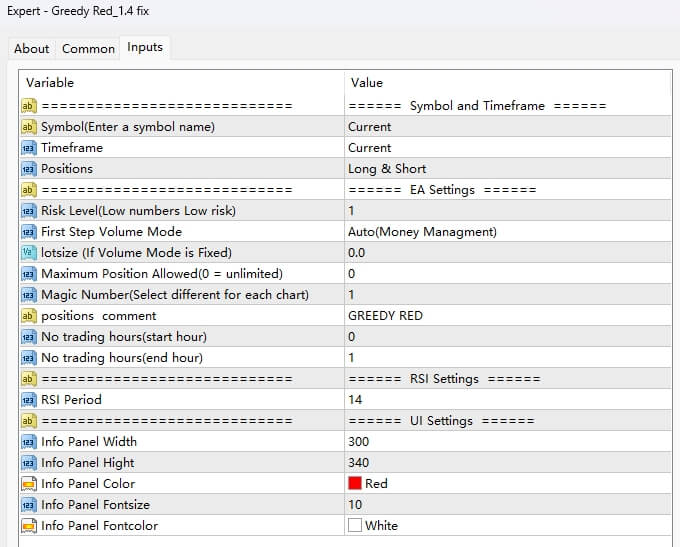Select the 'lotsize (If Volume Mode is Fixed)' label

[x=136, y=252]
